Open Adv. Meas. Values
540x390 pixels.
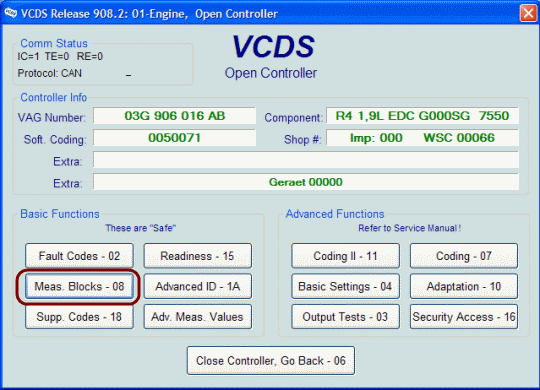click(x=198, y=317)
